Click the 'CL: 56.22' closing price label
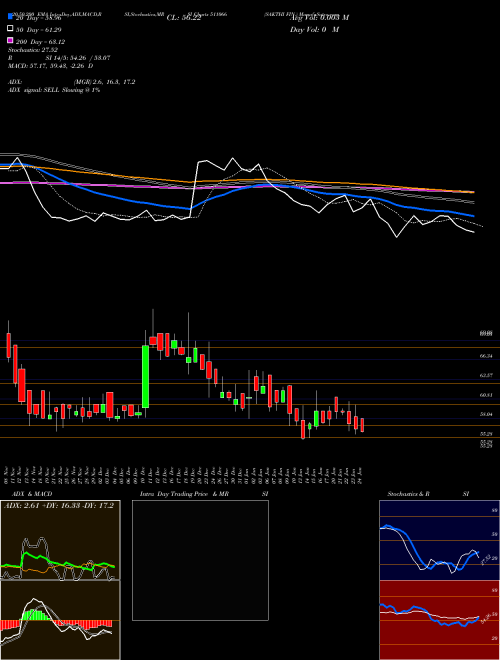 click(184, 18)
